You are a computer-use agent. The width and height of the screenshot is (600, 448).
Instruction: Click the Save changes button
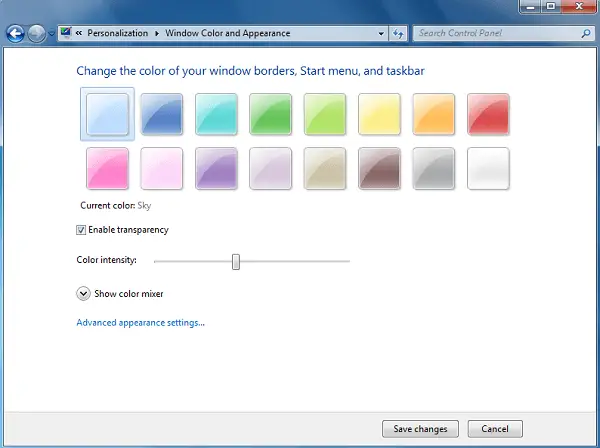tap(420, 429)
